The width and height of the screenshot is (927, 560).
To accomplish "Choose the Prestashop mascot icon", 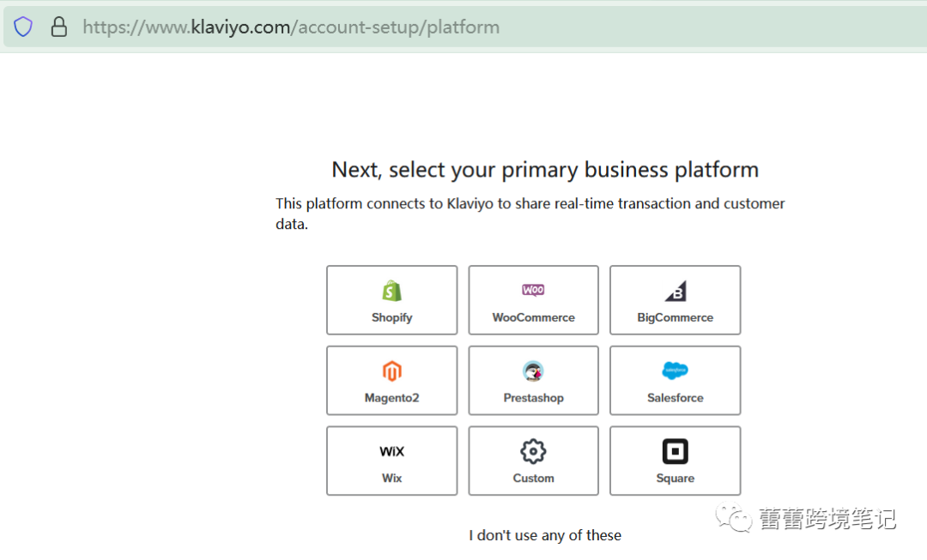I will coord(533,371).
